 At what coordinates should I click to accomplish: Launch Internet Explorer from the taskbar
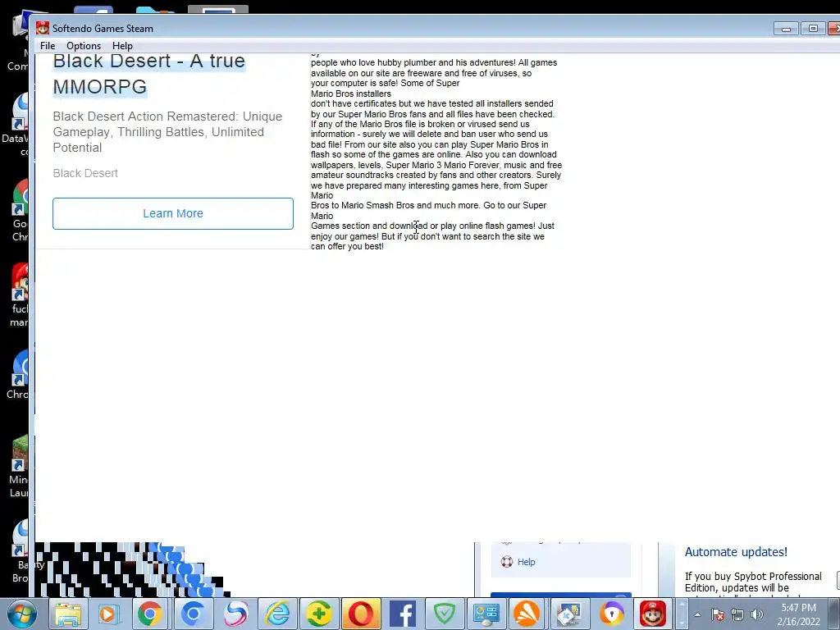pyautogui.click(x=277, y=614)
